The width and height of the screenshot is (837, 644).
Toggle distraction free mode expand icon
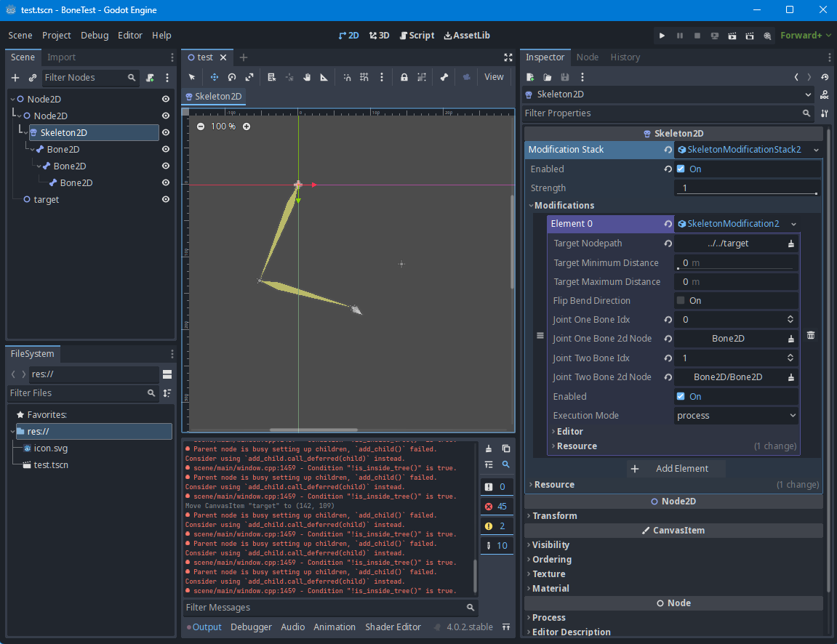tap(508, 57)
